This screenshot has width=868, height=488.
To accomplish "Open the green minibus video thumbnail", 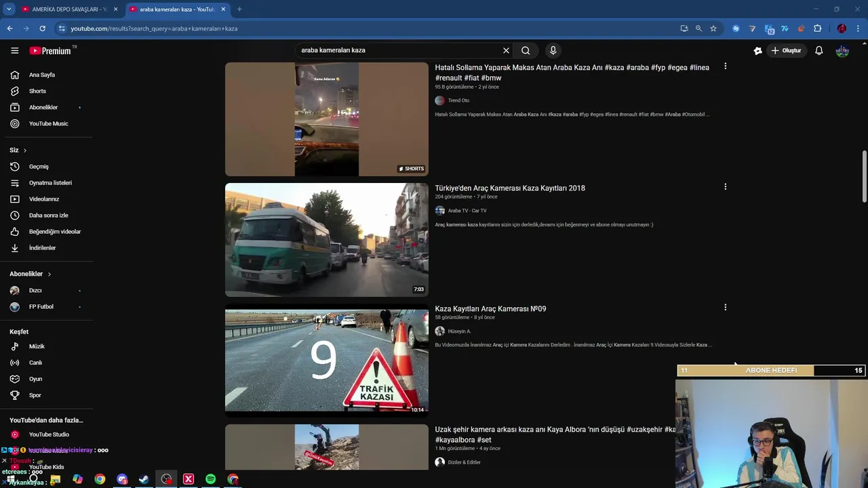I will coord(326,240).
